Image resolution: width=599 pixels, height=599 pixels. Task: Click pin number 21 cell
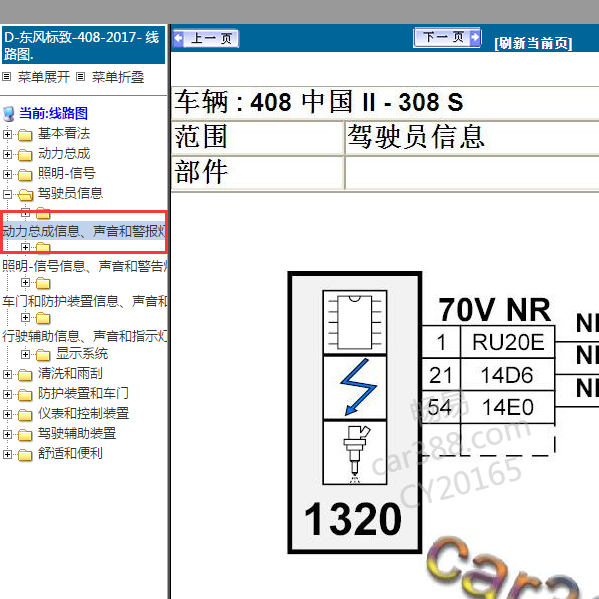click(x=441, y=375)
